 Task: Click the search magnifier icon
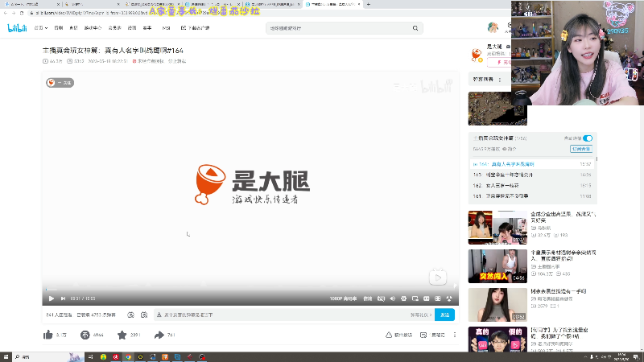coord(415,28)
